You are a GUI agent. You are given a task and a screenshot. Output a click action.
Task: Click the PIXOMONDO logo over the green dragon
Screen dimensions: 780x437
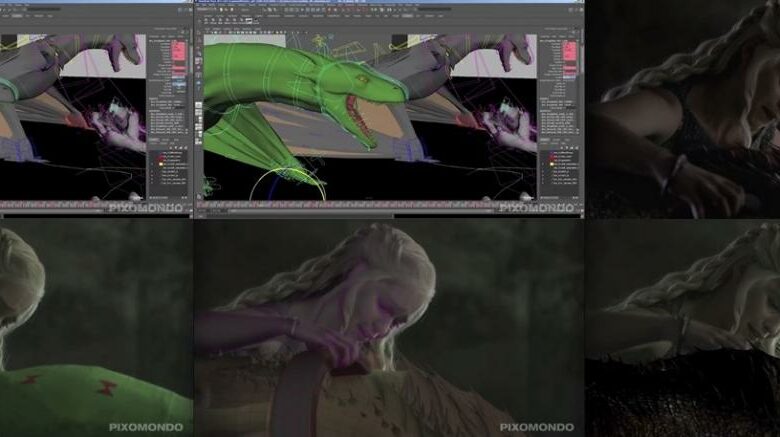coord(150,426)
